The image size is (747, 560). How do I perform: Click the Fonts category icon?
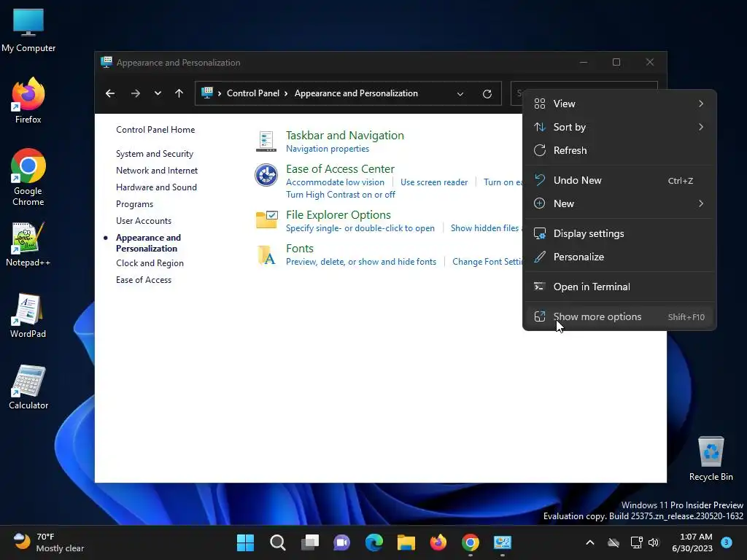[266, 254]
